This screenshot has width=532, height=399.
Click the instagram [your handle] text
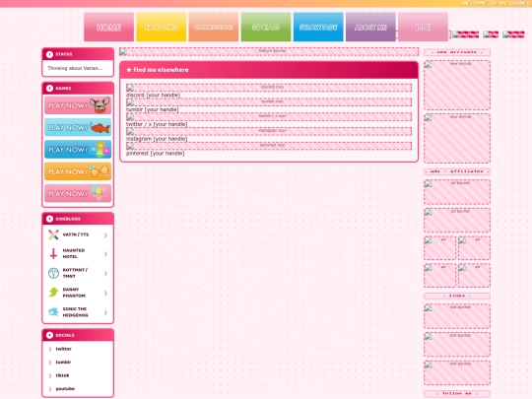pos(157,139)
